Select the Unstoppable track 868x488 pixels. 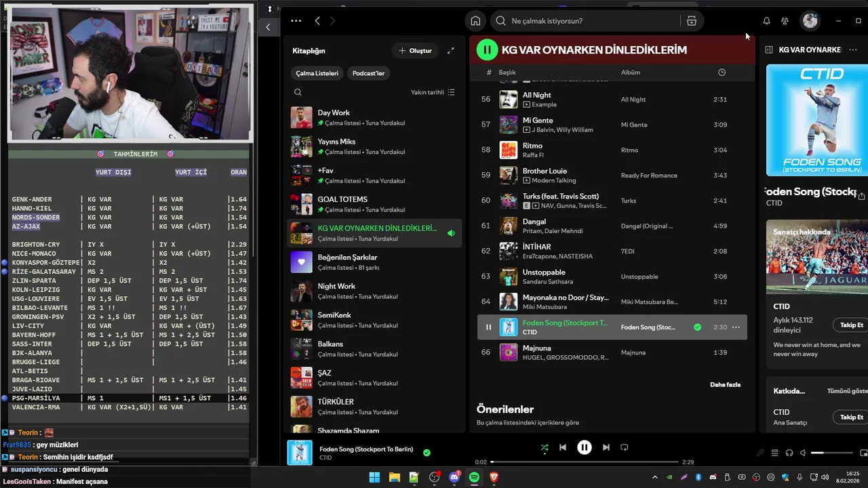pos(612,277)
